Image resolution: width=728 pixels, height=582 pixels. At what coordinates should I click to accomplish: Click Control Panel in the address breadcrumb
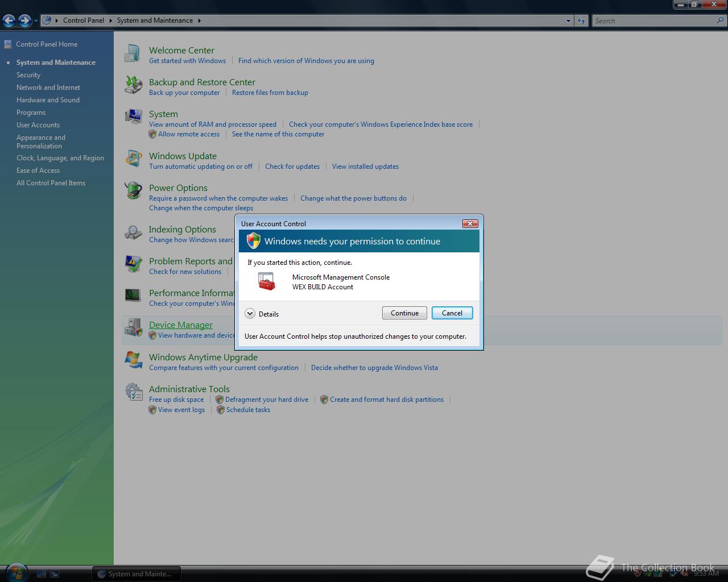(x=84, y=20)
